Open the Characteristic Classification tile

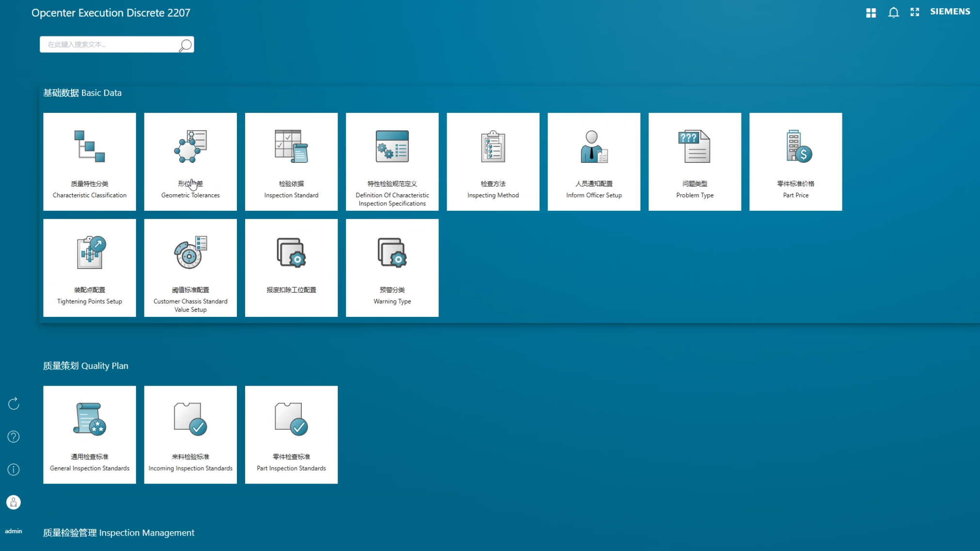click(x=90, y=161)
